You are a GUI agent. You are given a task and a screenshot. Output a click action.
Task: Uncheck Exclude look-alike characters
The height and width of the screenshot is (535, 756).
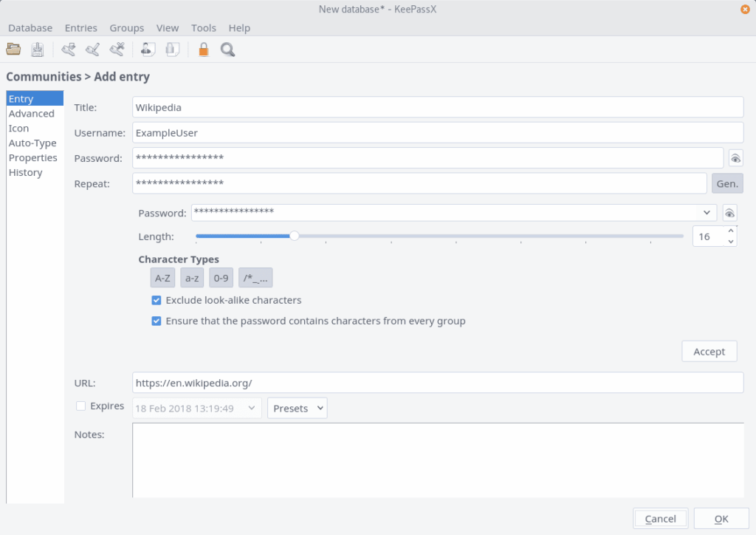(x=157, y=301)
